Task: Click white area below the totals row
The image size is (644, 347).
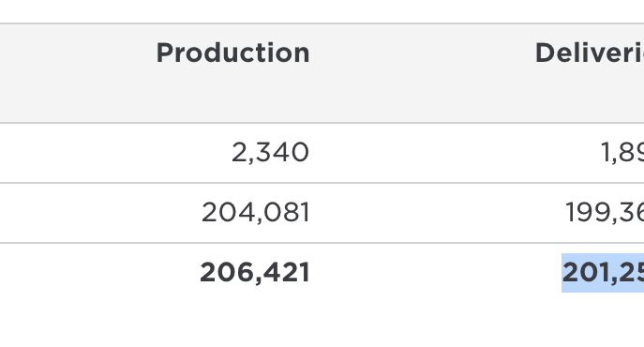Action: [x=322, y=324]
